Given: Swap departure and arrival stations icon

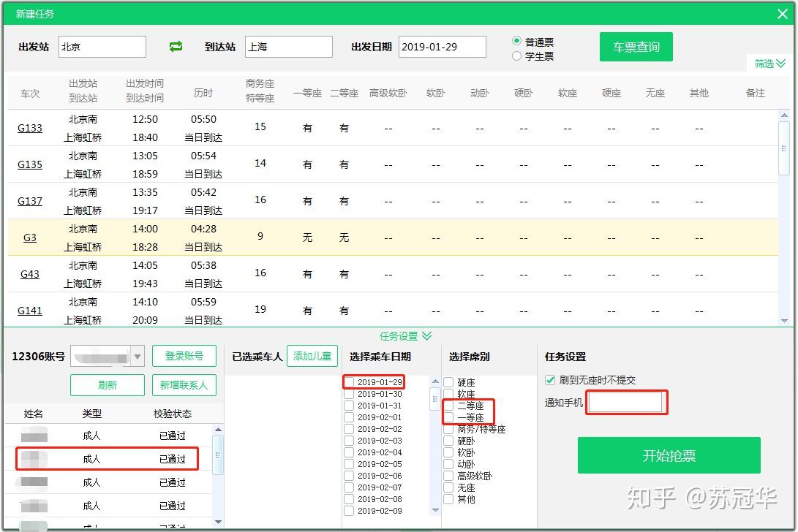Looking at the screenshot, I should 176,47.
